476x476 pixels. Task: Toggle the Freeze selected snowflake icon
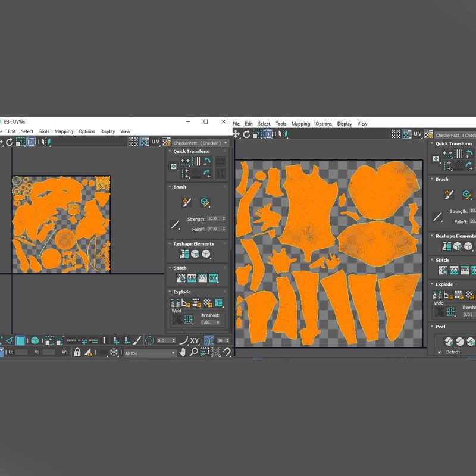pyautogui.click(x=114, y=352)
